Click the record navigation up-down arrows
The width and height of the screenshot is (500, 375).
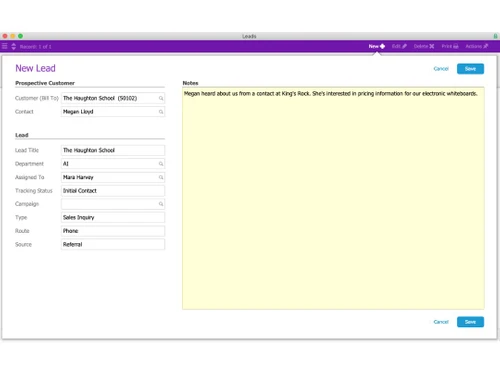coord(14,46)
